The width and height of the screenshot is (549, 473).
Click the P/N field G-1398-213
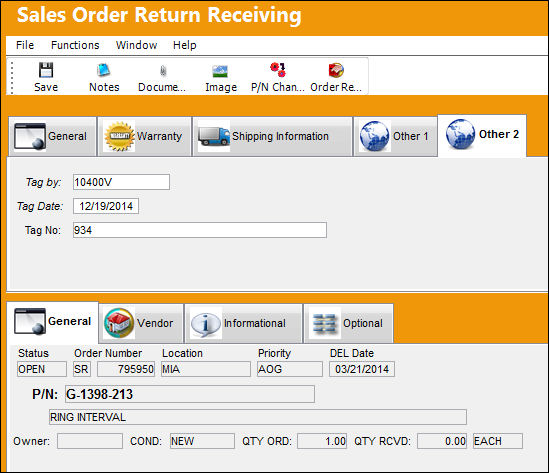click(190, 394)
